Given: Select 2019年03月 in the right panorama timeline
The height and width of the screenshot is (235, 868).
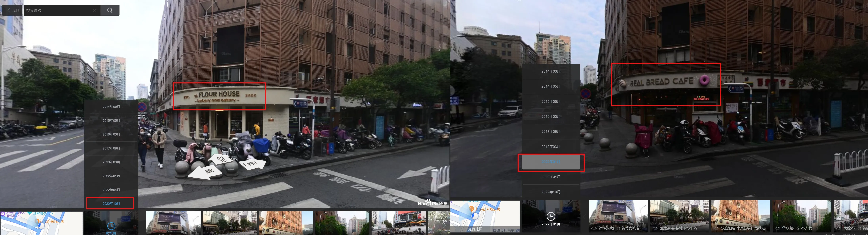Looking at the screenshot, I should (x=551, y=147).
